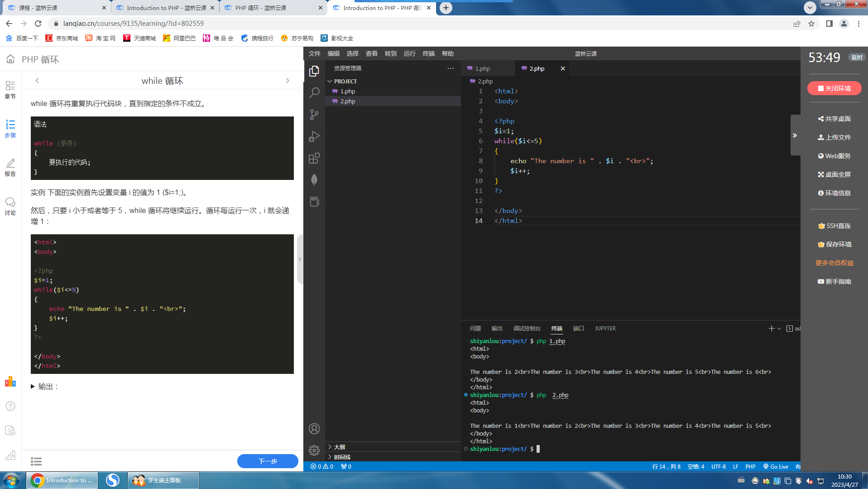The image size is (868, 489).
Task: Click the course home icon
Action: (10, 59)
